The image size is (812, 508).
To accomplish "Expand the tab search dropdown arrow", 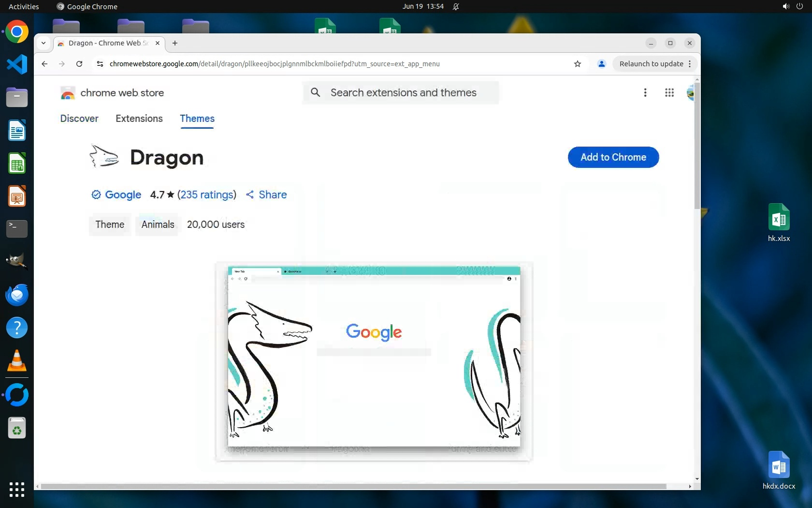I will [x=43, y=43].
